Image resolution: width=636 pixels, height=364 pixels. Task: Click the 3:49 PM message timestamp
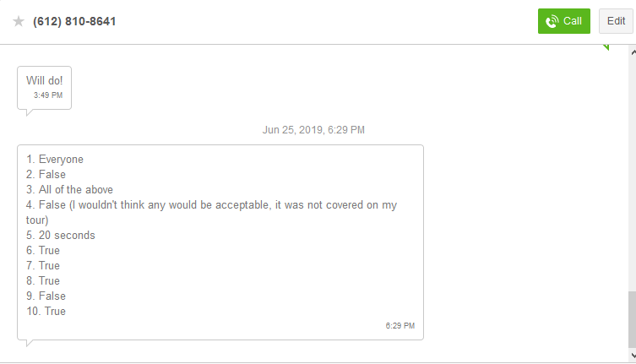coord(48,95)
